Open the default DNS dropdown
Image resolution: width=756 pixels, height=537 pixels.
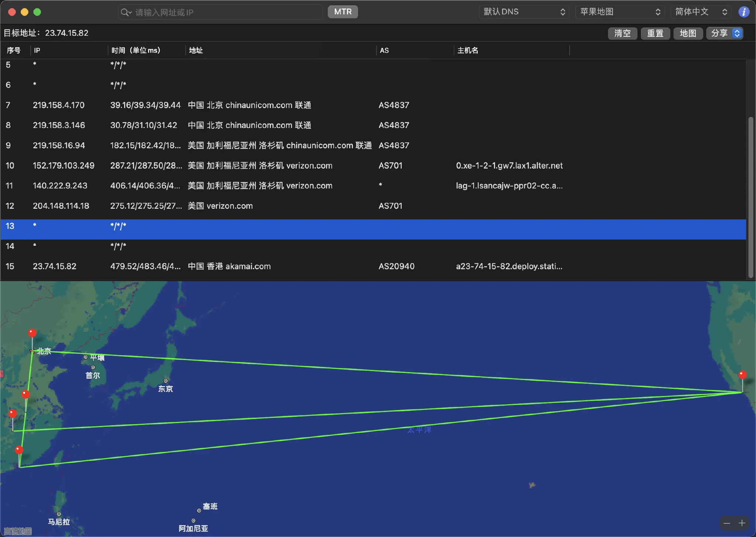point(524,12)
